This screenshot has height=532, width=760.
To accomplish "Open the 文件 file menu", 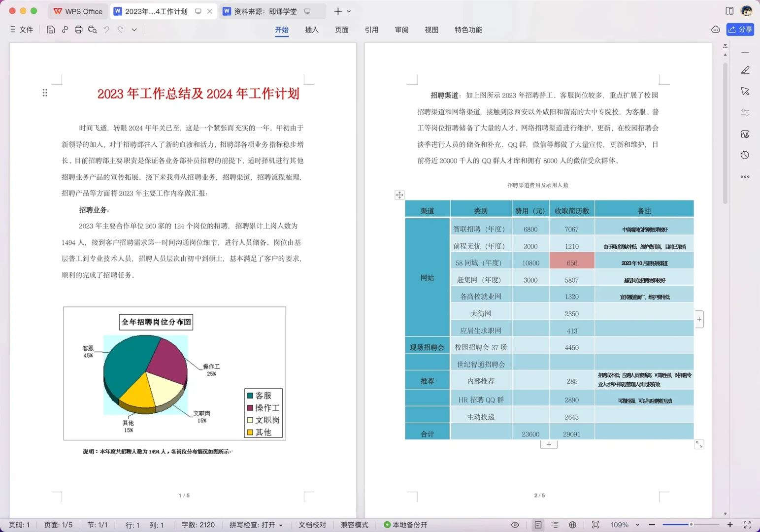I will click(x=22, y=30).
